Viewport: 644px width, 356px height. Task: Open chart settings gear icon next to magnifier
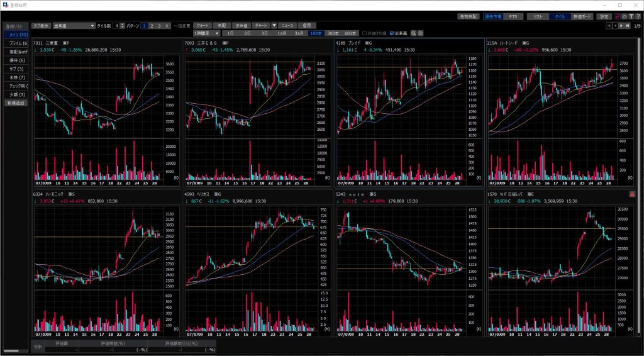click(421, 33)
